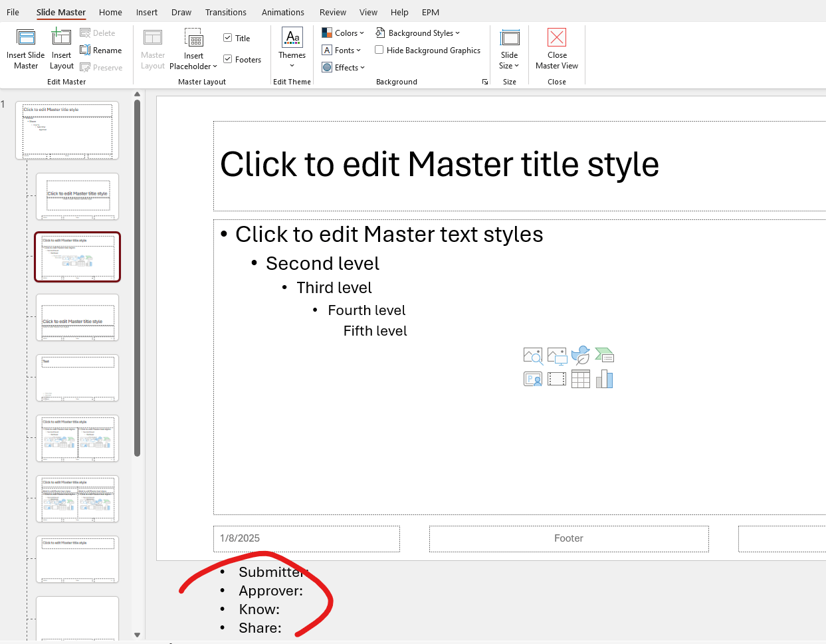Click the Insert Icons placeholder icon
The width and height of the screenshot is (826, 644).
coord(581,355)
